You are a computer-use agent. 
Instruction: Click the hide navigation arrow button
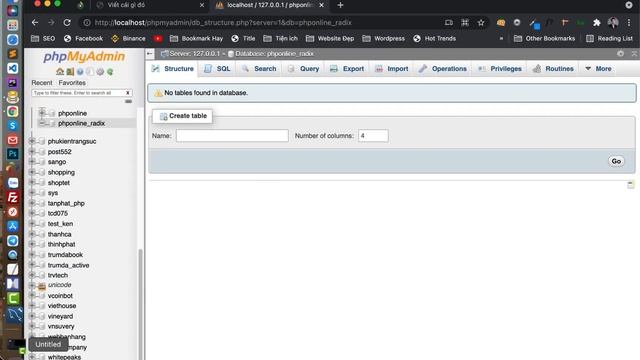click(150, 53)
